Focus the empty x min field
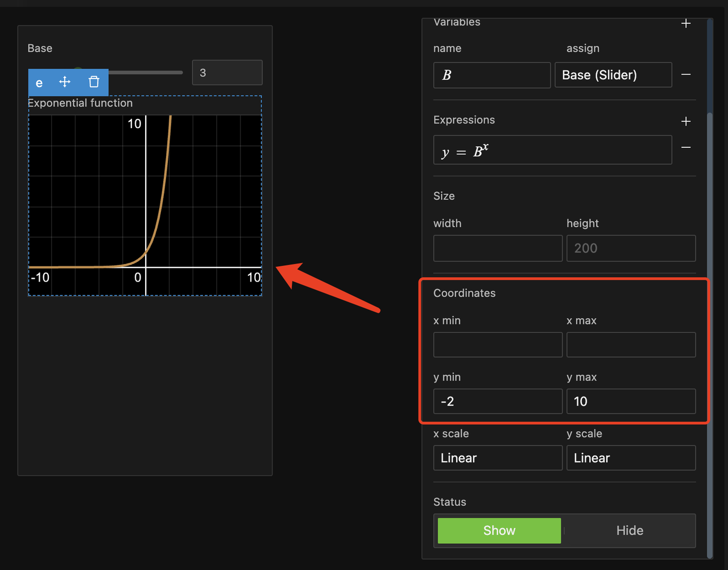Screen dimensions: 728x570 [498, 345]
